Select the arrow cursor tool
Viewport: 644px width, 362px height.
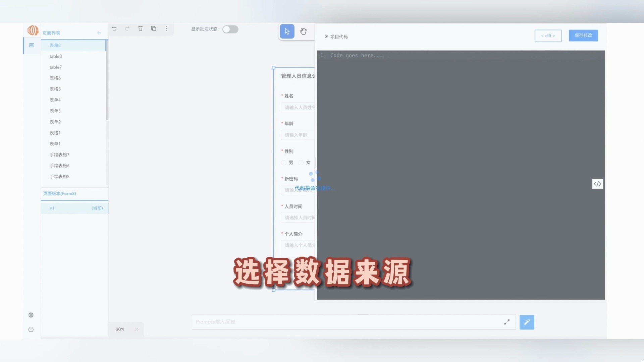click(287, 31)
